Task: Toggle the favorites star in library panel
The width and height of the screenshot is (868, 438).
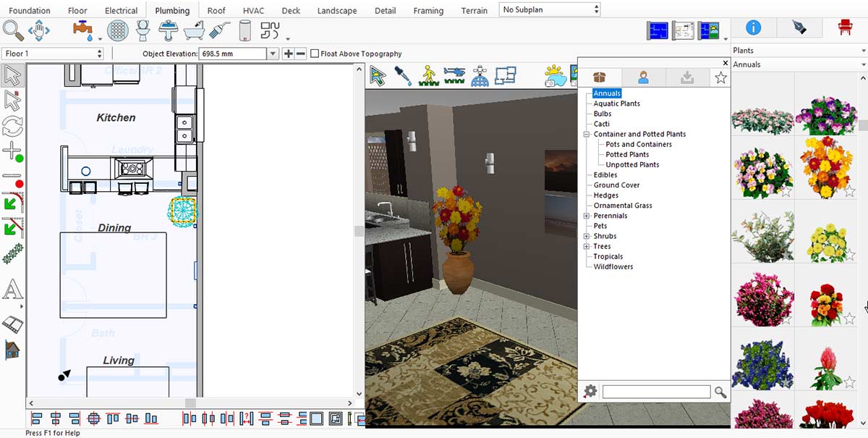Action: (720, 77)
